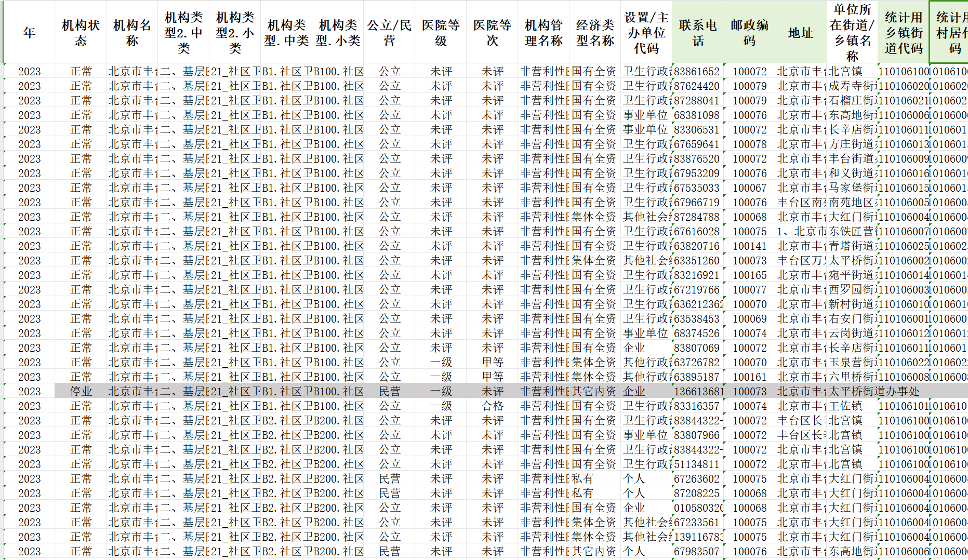The image size is (968, 560).
Task: Click the 机构管理名称 header cell
Action: click(x=543, y=33)
